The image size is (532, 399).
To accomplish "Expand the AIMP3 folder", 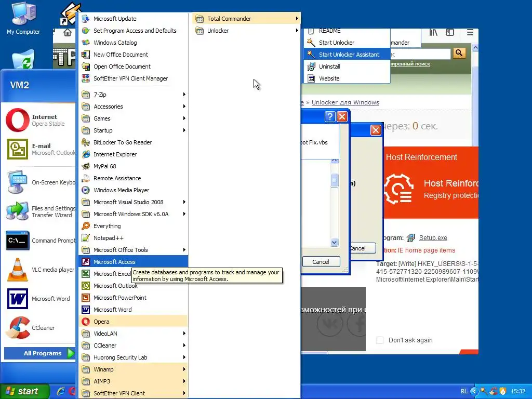I will 134,381.
